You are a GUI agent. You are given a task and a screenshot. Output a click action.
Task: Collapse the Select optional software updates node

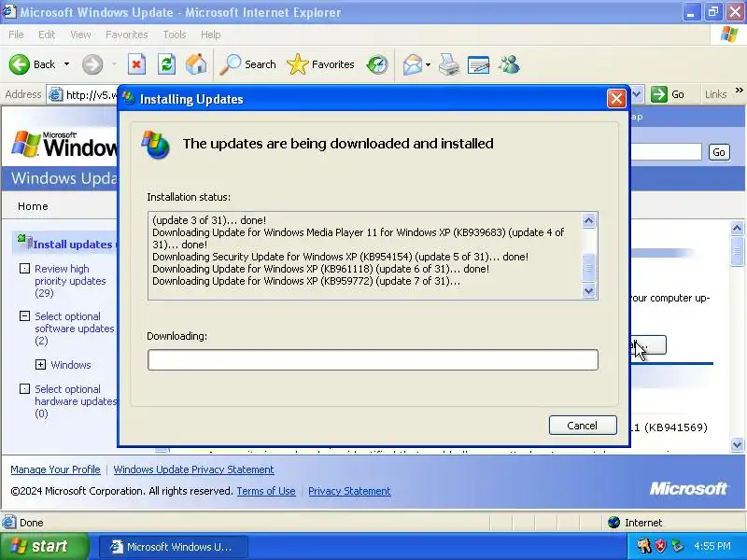click(24, 316)
